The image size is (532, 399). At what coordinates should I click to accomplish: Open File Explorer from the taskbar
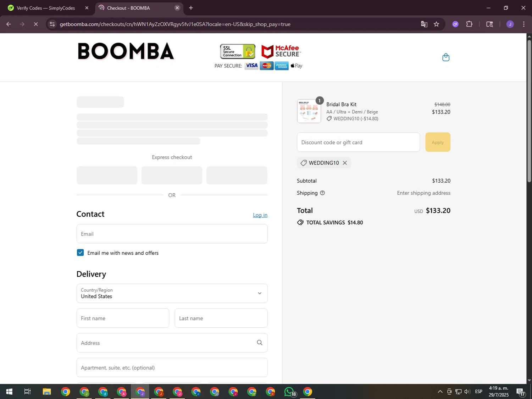pyautogui.click(x=47, y=392)
